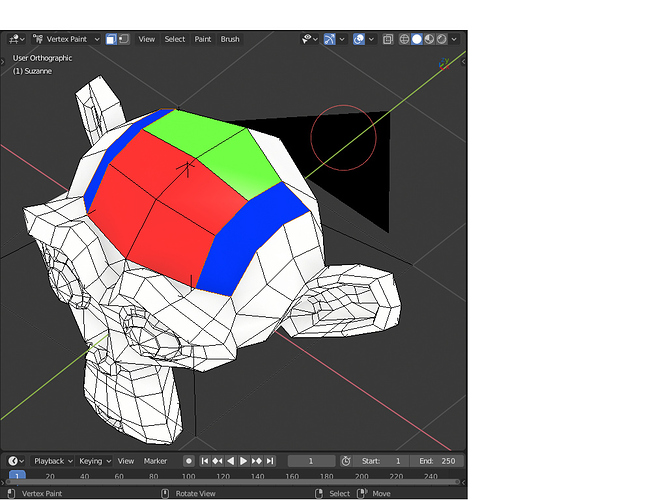Click the left mouse icon beside Vertex Paint
Image resolution: width=666 pixels, height=500 pixels.
(x=11, y=494)
